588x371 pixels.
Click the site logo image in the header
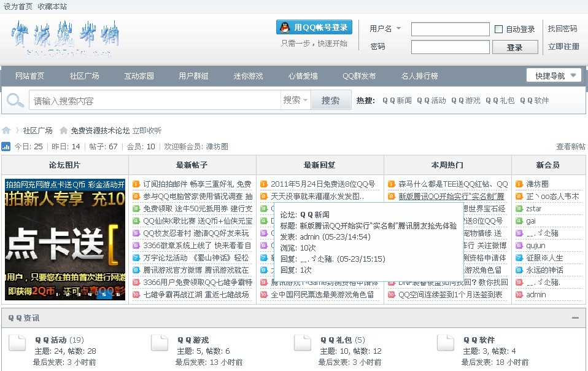point(65,39)
